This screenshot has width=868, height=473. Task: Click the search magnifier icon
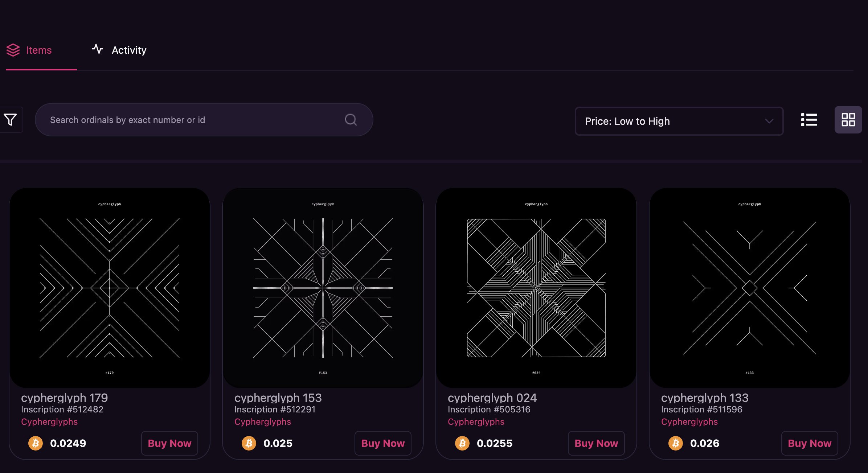point(351,120)
